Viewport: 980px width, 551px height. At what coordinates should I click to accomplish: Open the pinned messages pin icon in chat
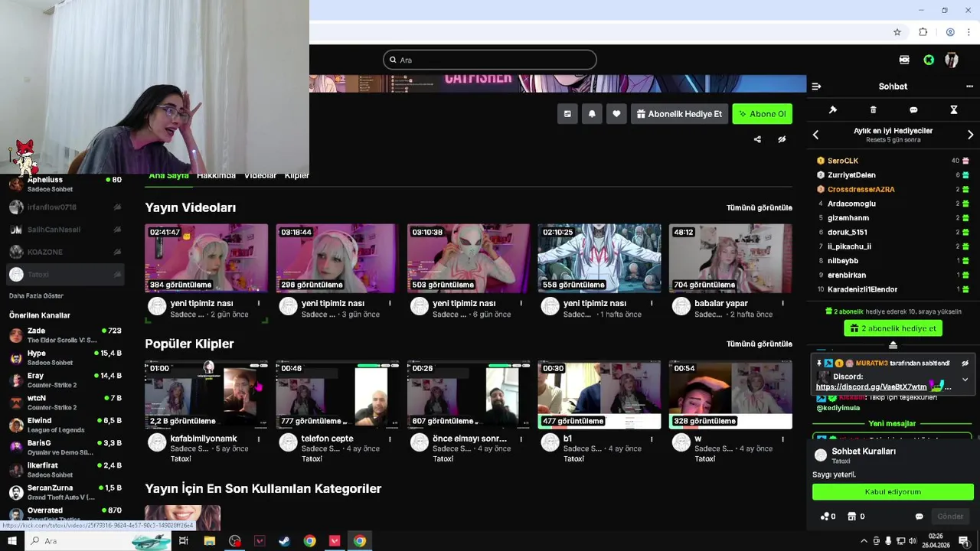[x=833, y=110]
